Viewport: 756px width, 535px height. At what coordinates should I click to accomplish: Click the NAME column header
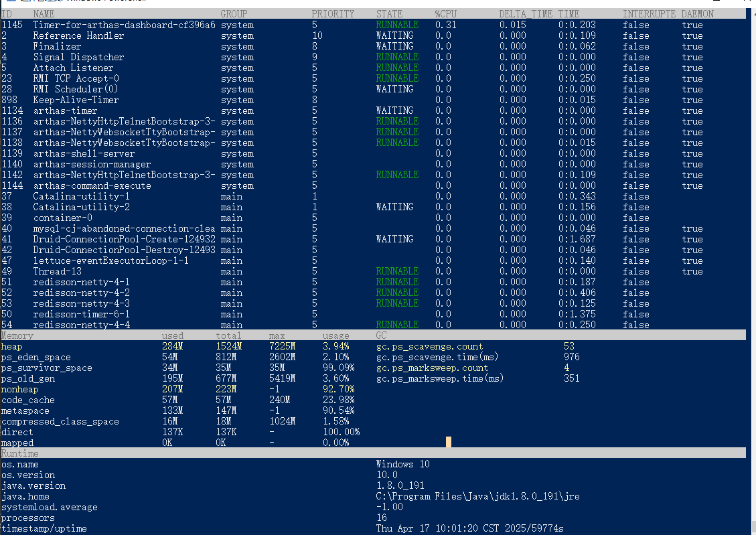click(44, 14)
